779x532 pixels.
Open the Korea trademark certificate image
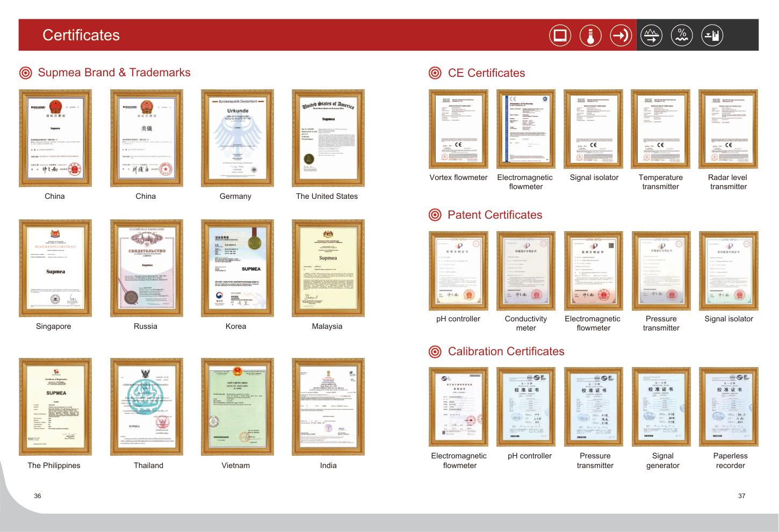(x=237, y=268)
